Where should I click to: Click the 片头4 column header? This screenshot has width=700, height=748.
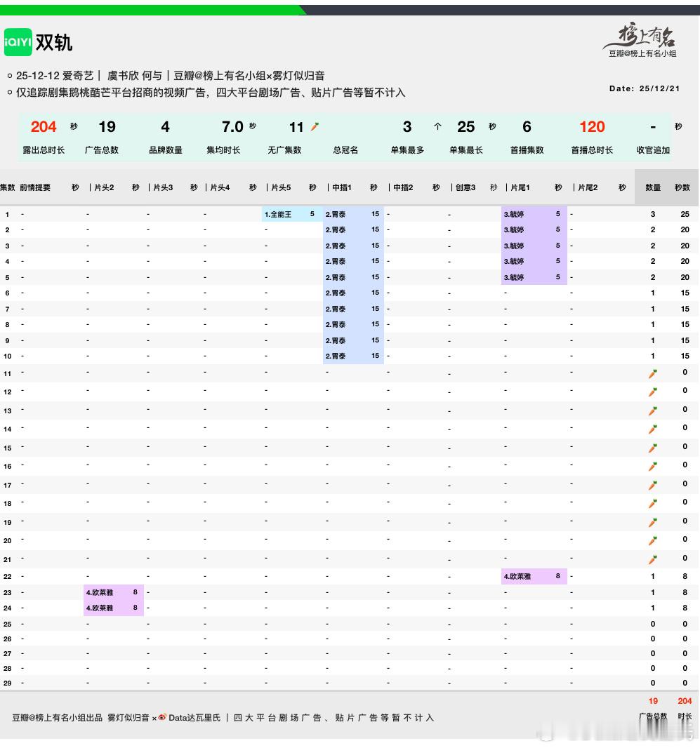coord(220,187)
